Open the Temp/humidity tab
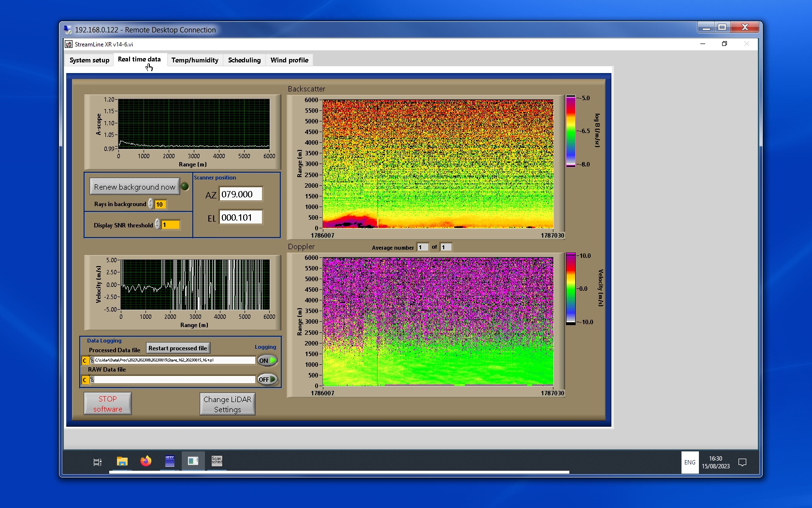Image resolution: width=812 pixels, height=508 pixels. (195, 60)
